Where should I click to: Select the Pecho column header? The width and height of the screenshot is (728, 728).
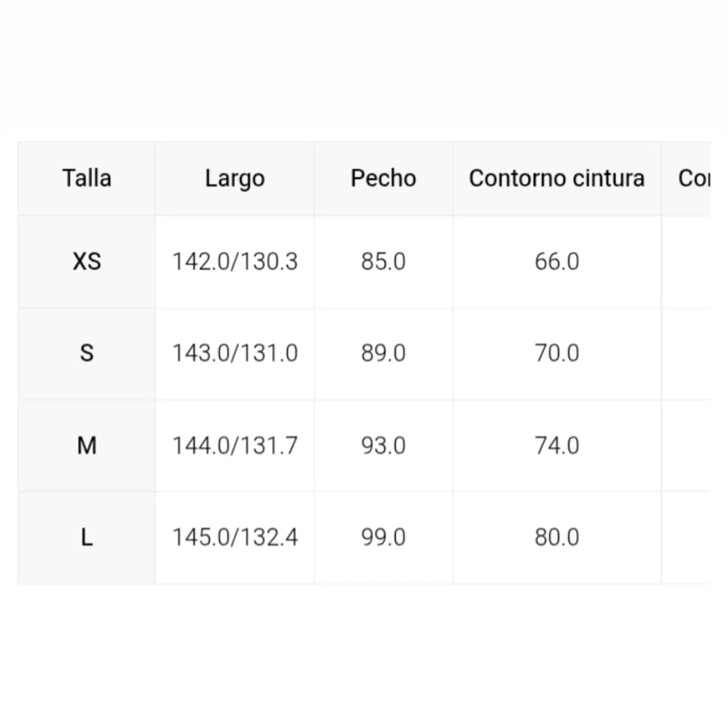pos(383,178)
